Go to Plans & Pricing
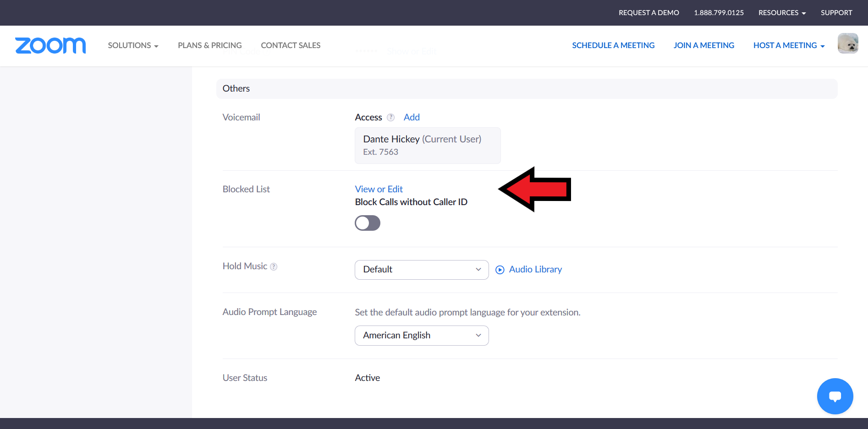The image size is (868, 429). click(209, 45)
